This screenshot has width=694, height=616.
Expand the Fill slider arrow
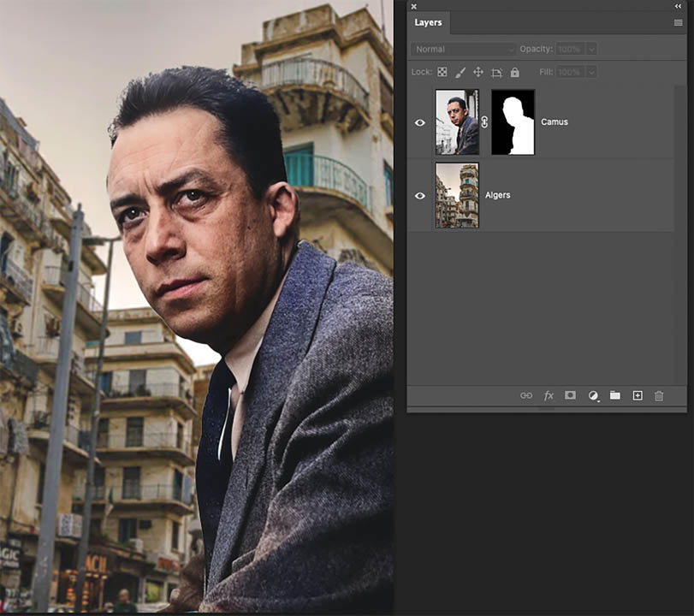pos(591,72)
